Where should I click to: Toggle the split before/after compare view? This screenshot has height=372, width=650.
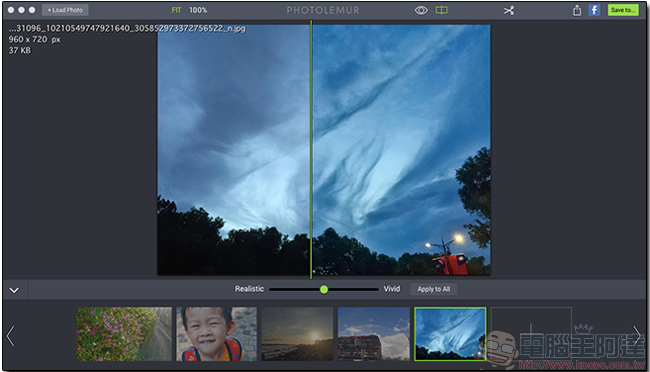pos(441,10)
